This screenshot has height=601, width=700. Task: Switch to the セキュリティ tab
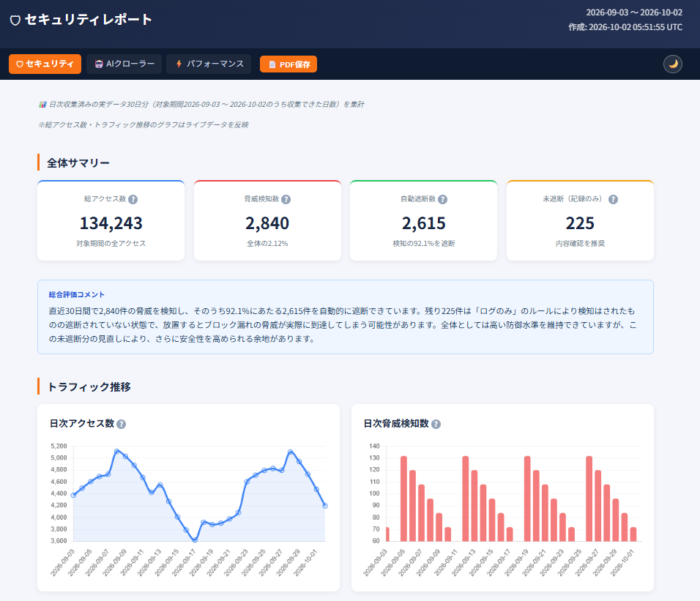click(x=45, y=64)
